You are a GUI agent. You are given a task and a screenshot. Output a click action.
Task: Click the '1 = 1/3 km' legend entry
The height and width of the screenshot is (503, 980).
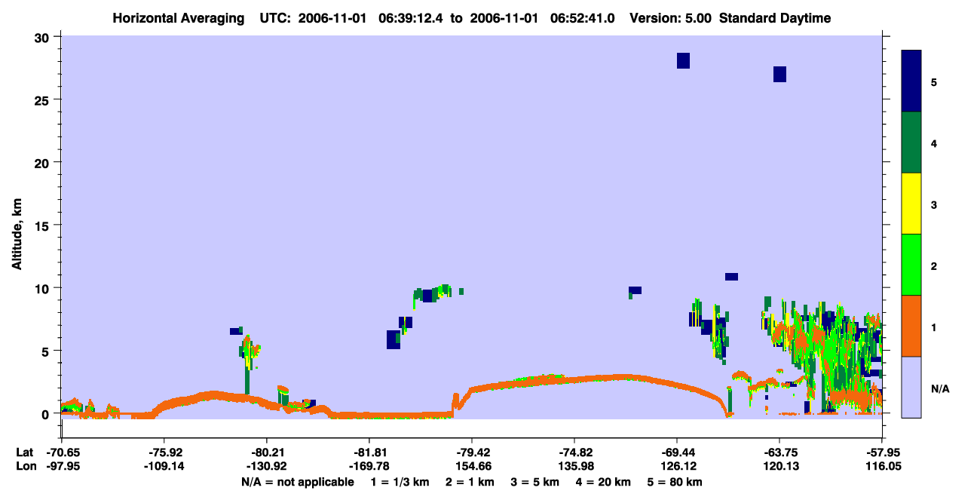tap(400, 482)
